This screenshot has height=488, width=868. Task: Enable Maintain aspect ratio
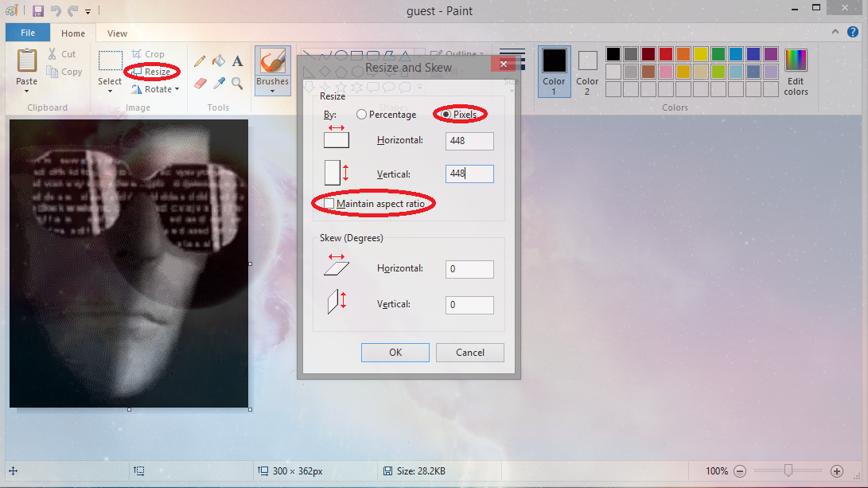pos(329,203)
